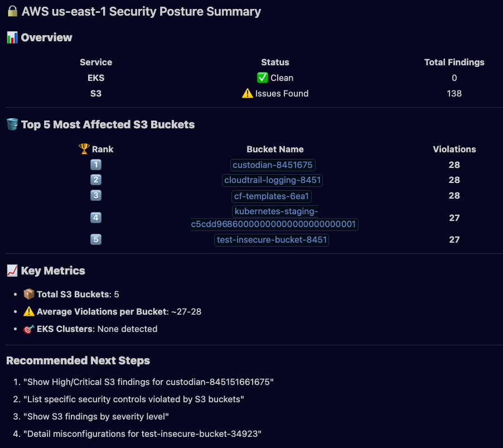The image size is (503, 448).
Task: Click the Issues Found status text
Action: click(282, 93)
